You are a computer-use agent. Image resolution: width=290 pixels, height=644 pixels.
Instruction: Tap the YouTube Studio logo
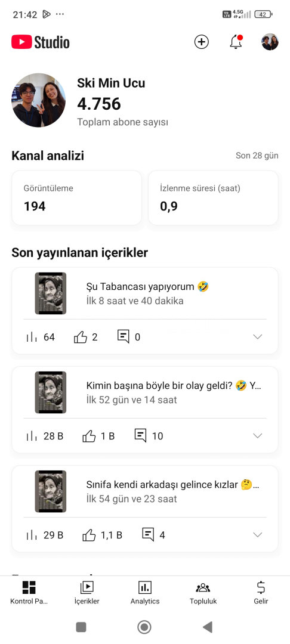40,42
